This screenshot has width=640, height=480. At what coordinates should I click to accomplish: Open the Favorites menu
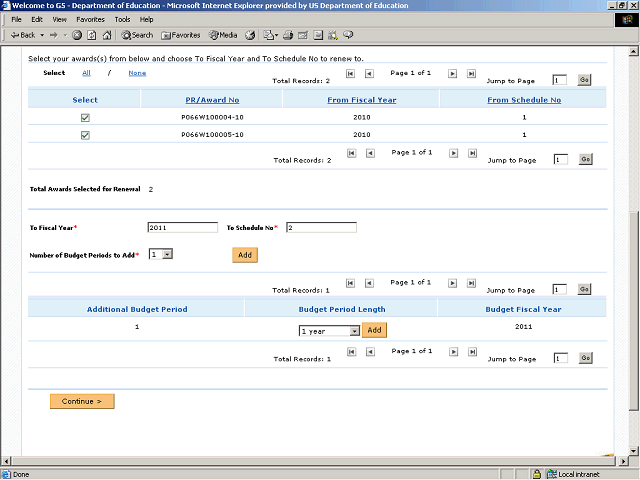[90, 19]
